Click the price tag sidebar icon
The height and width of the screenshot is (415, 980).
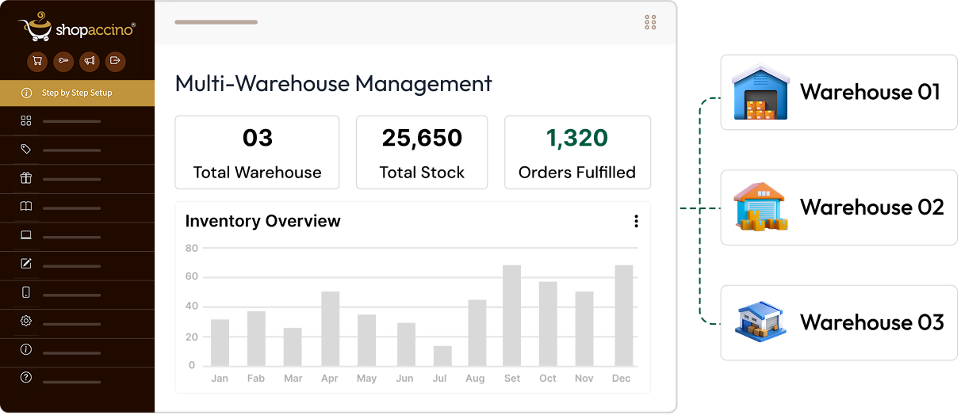[26, 149]
